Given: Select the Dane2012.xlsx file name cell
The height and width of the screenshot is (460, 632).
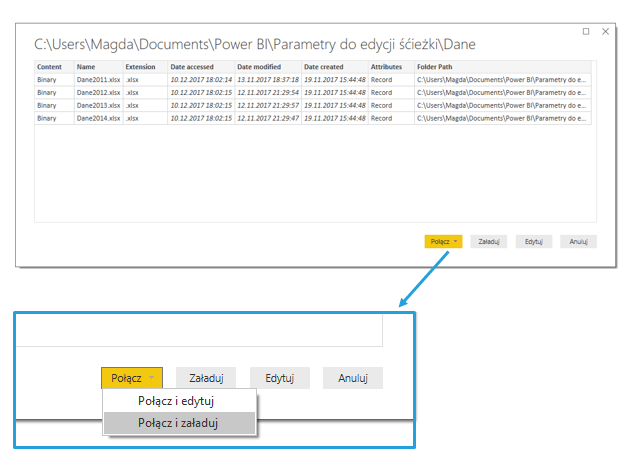Looking at the screenshot, I should (98, 92).
